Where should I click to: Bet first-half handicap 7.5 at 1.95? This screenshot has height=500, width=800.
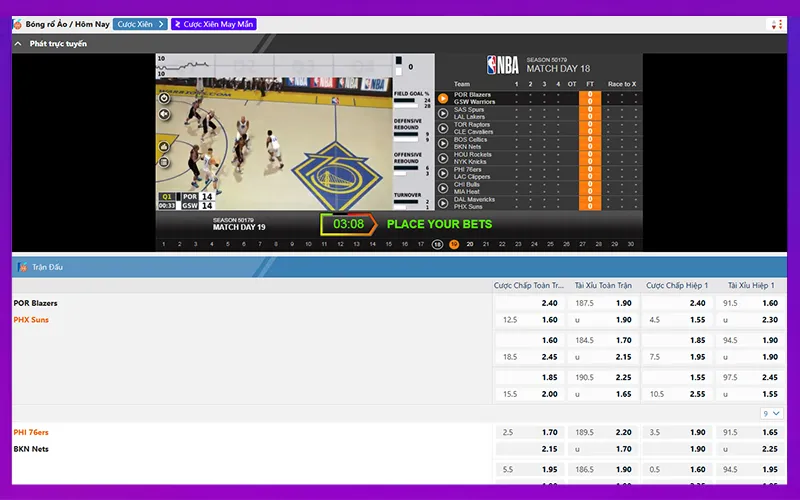[x=677, y=357]
